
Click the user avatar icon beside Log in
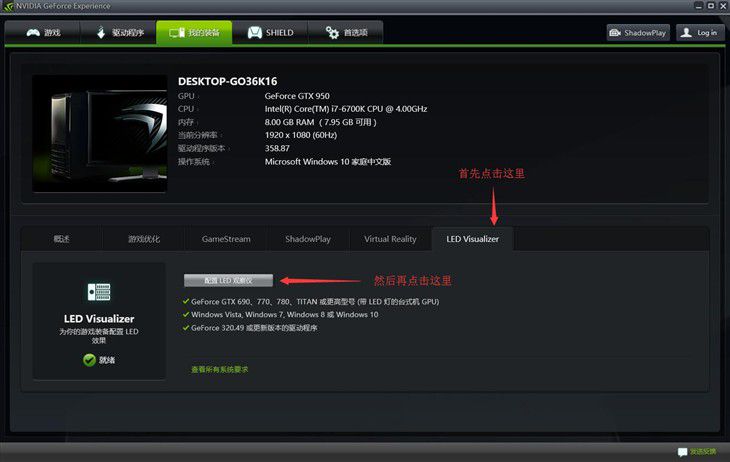(x=686, y=32)
